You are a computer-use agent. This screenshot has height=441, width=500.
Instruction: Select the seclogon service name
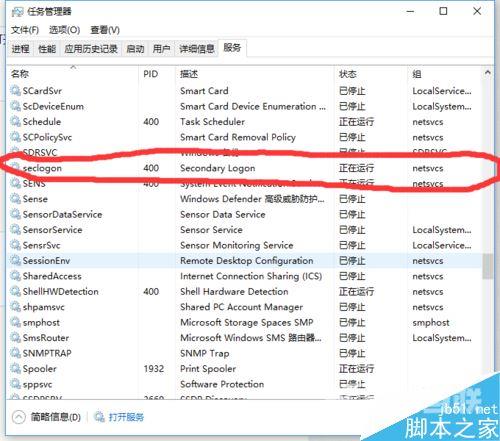42,168
